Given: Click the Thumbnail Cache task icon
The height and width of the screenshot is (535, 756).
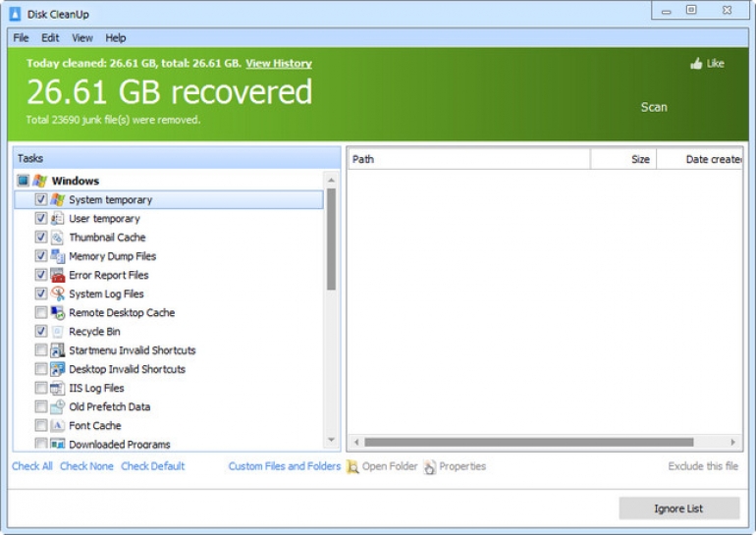Looking at the screenshot, I should (x=57, y=238).
